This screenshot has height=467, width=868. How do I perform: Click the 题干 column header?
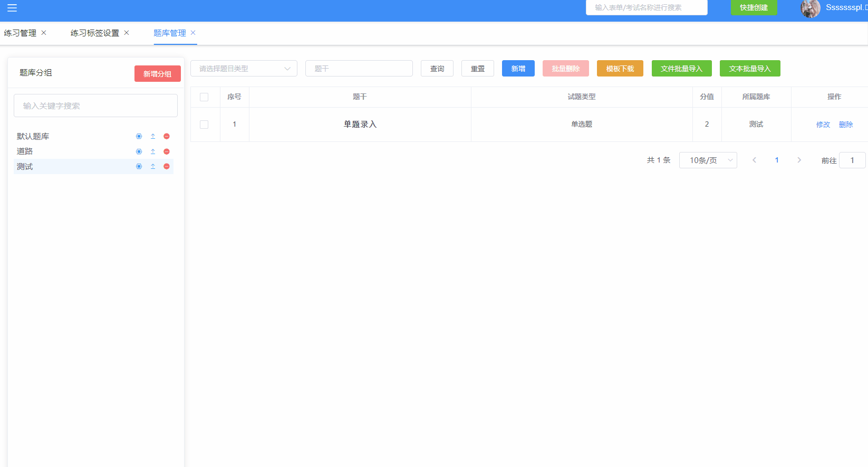pyautogui.click(x=360, y=97)
